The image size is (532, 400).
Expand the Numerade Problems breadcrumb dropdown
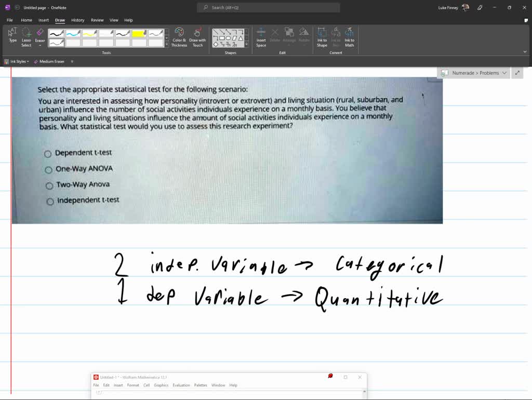pos(504,73)
